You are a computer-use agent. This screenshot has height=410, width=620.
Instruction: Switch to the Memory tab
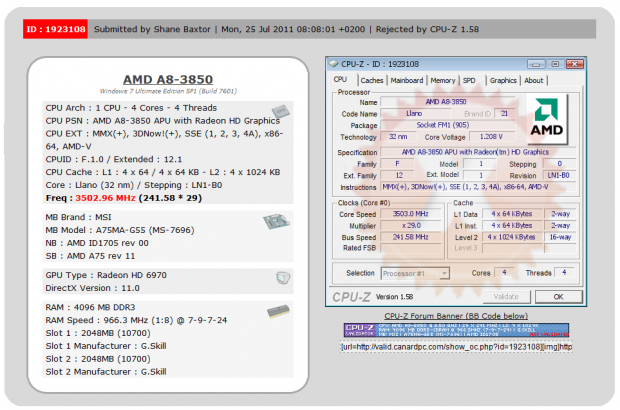(x=443, y=80)
